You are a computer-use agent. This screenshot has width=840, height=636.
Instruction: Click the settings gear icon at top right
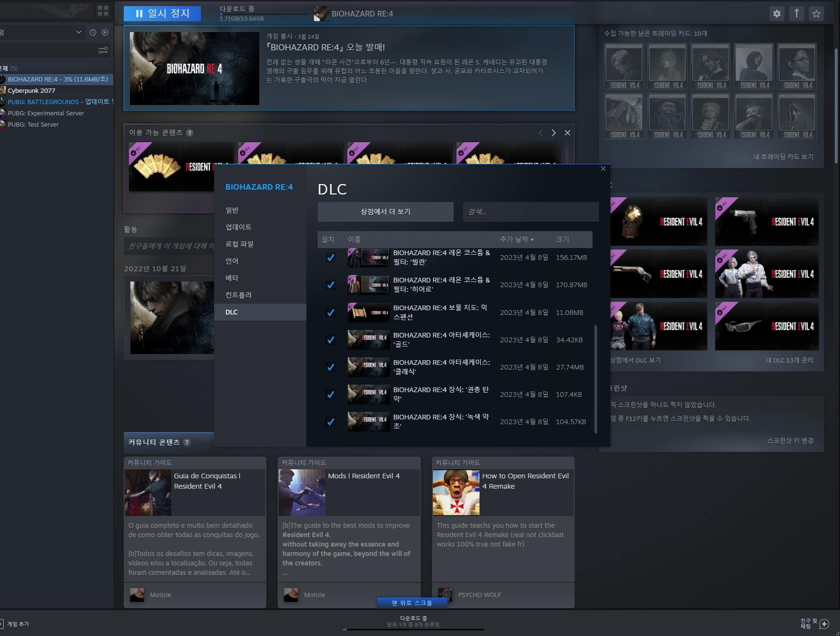(x=776, y=14)
